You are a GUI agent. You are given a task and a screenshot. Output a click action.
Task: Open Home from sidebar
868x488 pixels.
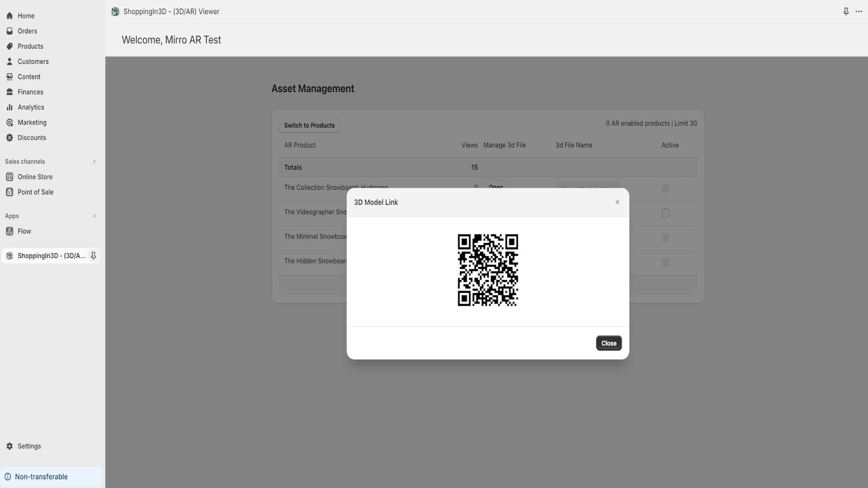[x=25, y=16]
